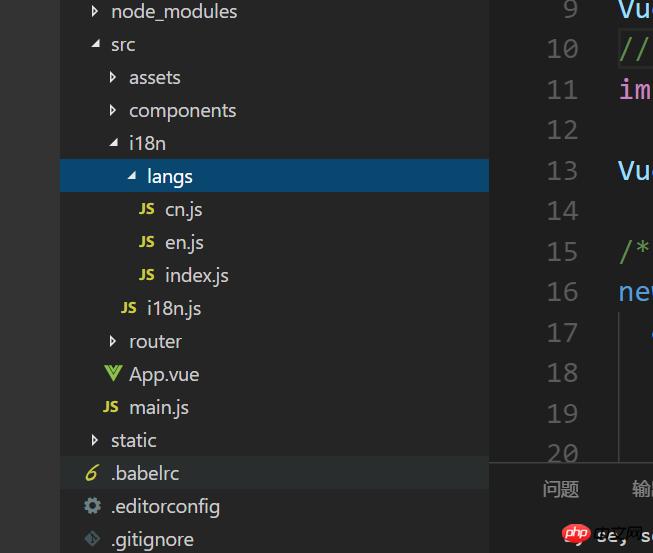Click the gear icon beside .editorconfig
Viewport: 653px width, 553px height.
[93, 506]
